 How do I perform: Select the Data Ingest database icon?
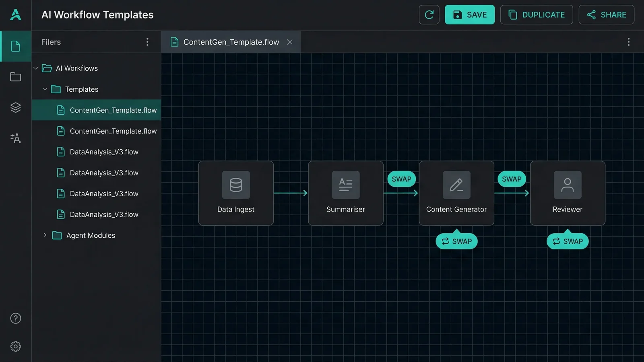236,185
